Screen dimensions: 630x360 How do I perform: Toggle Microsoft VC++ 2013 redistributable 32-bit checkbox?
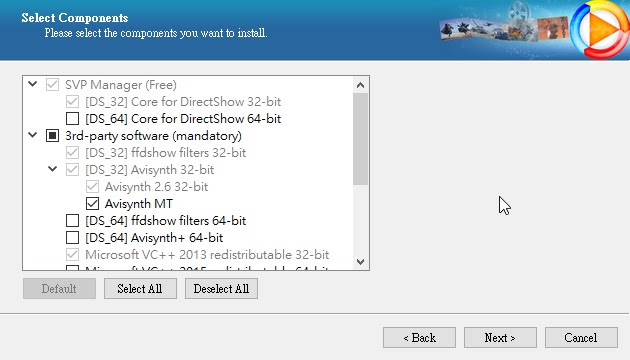pyautogui.click(x=72, y=254)
